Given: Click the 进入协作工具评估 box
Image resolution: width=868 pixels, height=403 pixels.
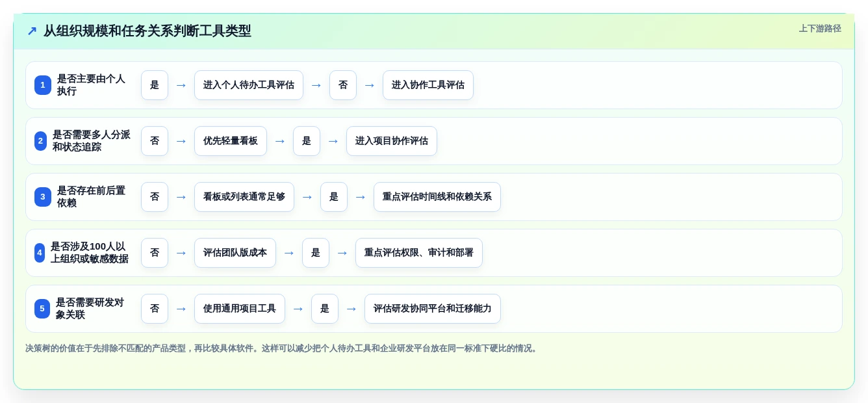Looking at the screenshot, I should [x=428, y=85].
